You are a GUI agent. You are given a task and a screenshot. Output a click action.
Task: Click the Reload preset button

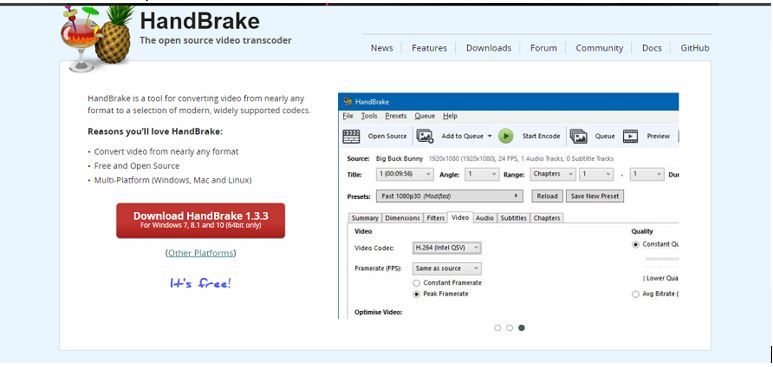[x=547, y=196]
